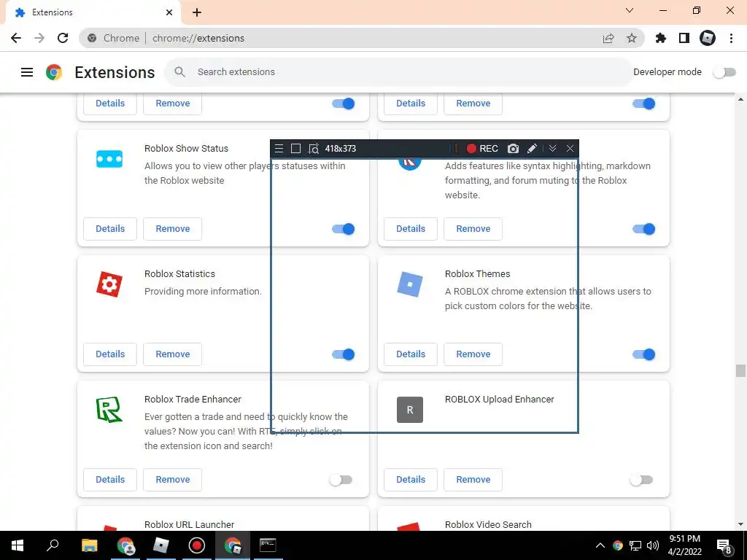
Task: Turn off the Roblox Themes toggle
Action: [644, 354]
